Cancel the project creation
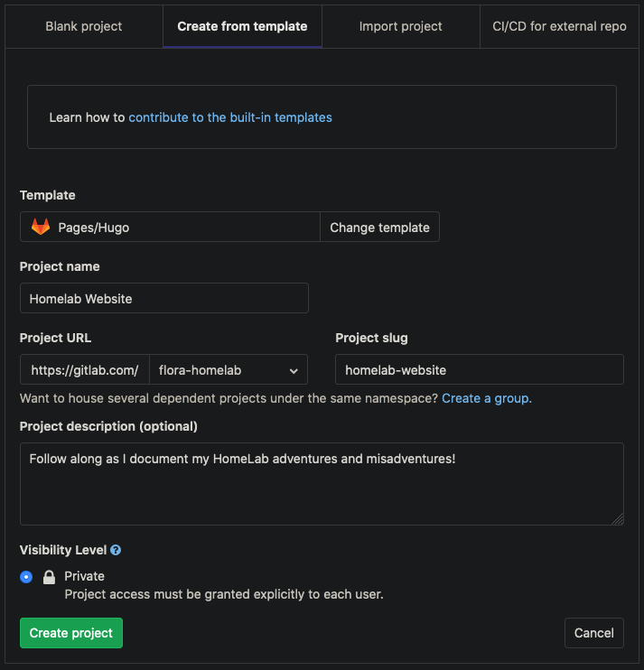This screenshot has width=644, height=670. [593, 633]
